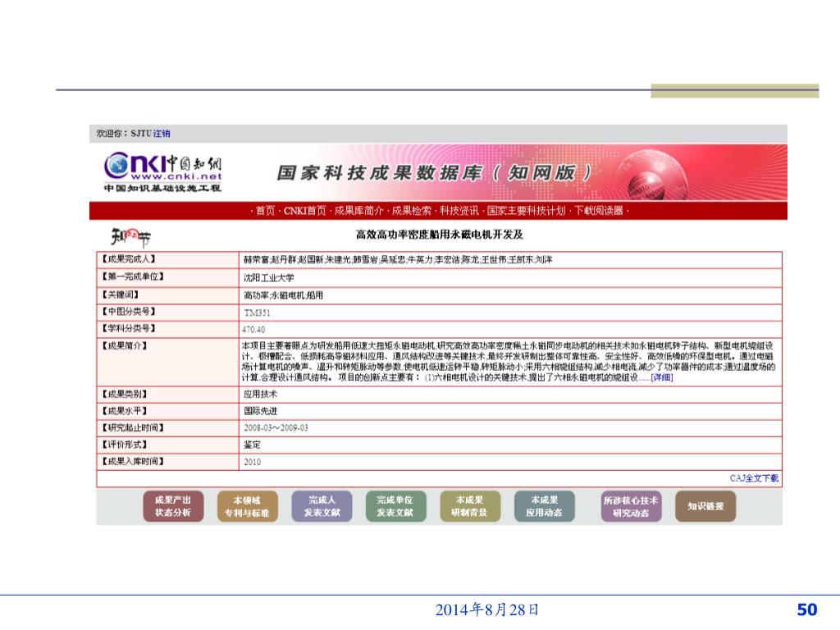The image size is (840, 630).
Task: Click the 成果产出状态分析 button
Action: 173,506
